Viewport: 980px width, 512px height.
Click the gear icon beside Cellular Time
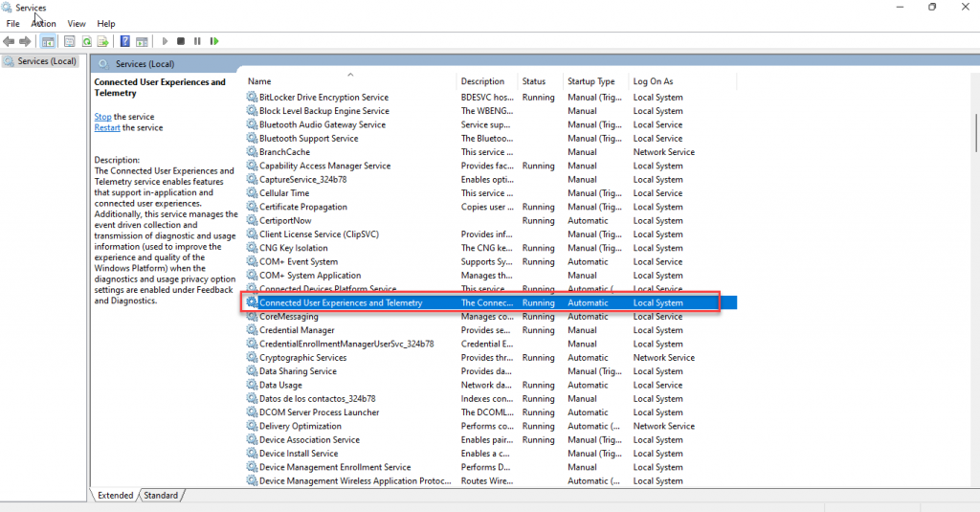(x=252, y=193)
